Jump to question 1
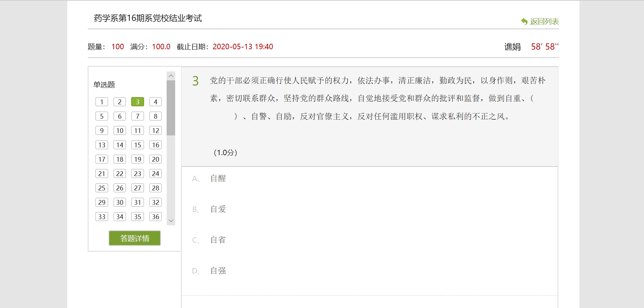The image size is (644, 308). click(x=102, y=102)
